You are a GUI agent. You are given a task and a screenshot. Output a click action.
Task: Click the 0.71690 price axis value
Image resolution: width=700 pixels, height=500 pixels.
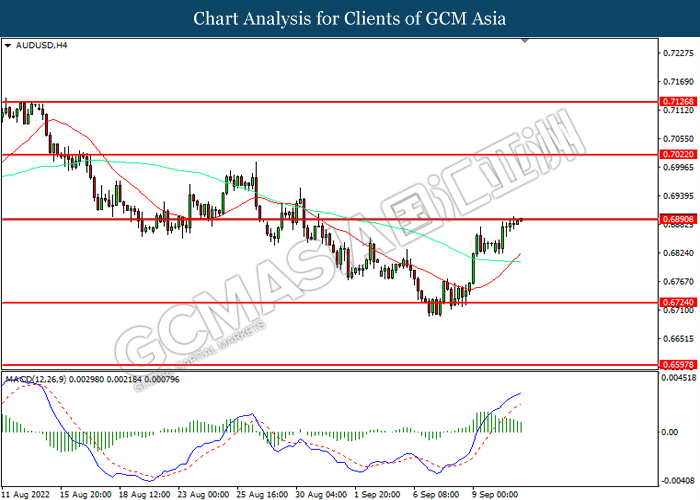click(679, 82)
